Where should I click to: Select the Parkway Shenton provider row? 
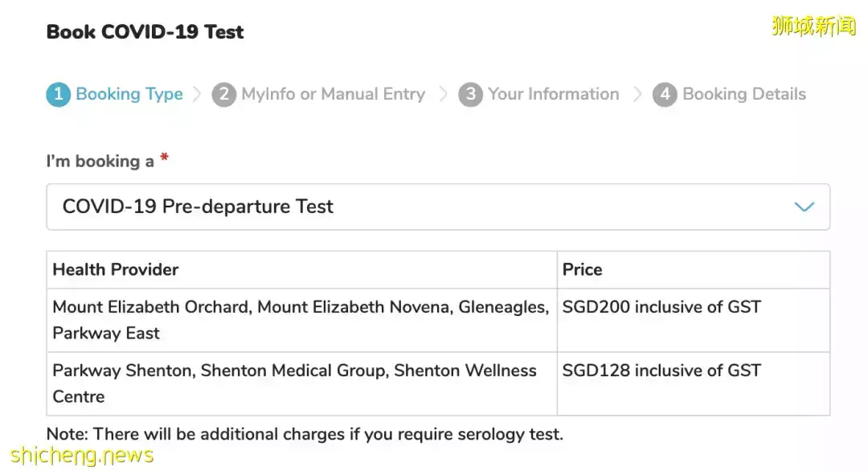(x=294, y=383)
